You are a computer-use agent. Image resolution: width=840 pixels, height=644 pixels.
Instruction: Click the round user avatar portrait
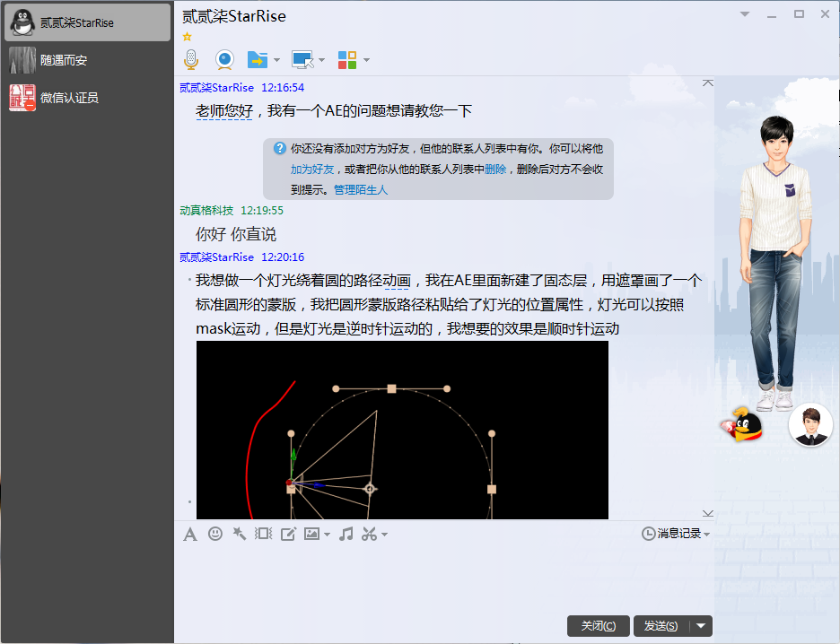click(810, 425)
